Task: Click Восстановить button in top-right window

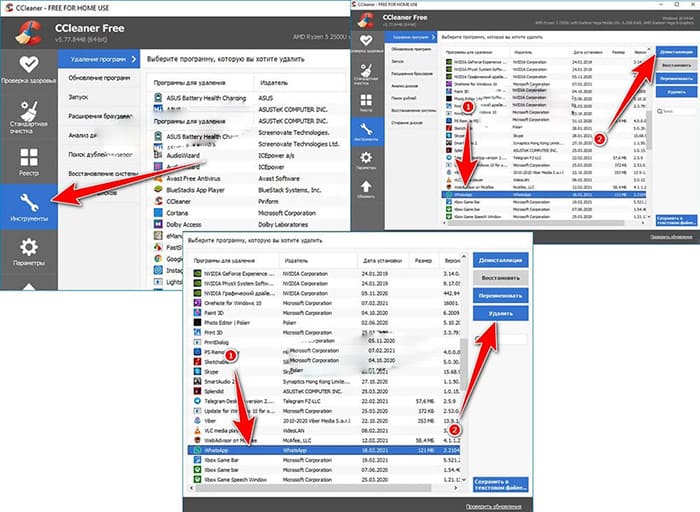Action: (x=676, y=65)
